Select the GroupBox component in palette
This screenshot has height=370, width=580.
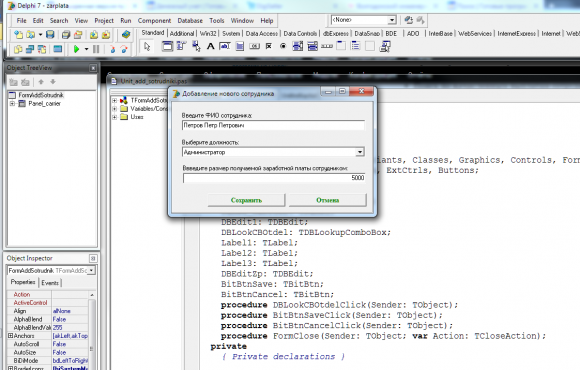click(x=341, y=46)
